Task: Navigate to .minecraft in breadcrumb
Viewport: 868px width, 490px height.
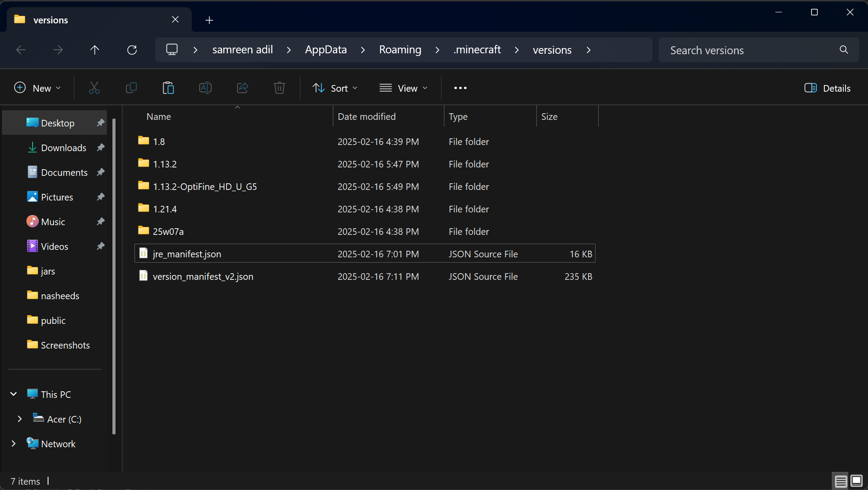Action: coord(477,50)
